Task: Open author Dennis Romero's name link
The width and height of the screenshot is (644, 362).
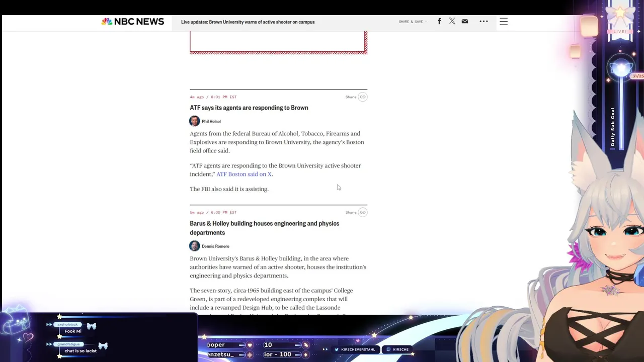Action: click(x=215, y=246)
